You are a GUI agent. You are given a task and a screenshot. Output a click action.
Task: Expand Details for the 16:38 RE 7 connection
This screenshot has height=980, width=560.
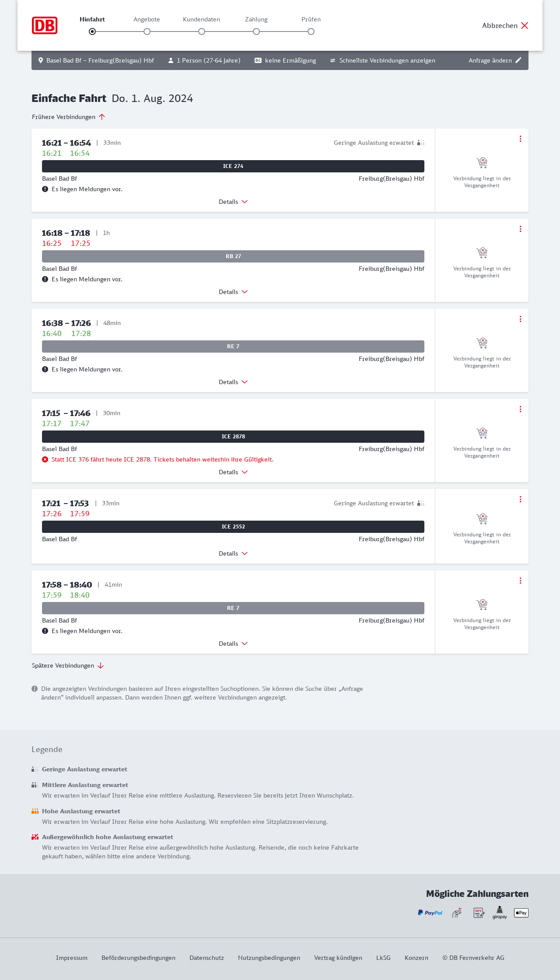coord(233,382)
